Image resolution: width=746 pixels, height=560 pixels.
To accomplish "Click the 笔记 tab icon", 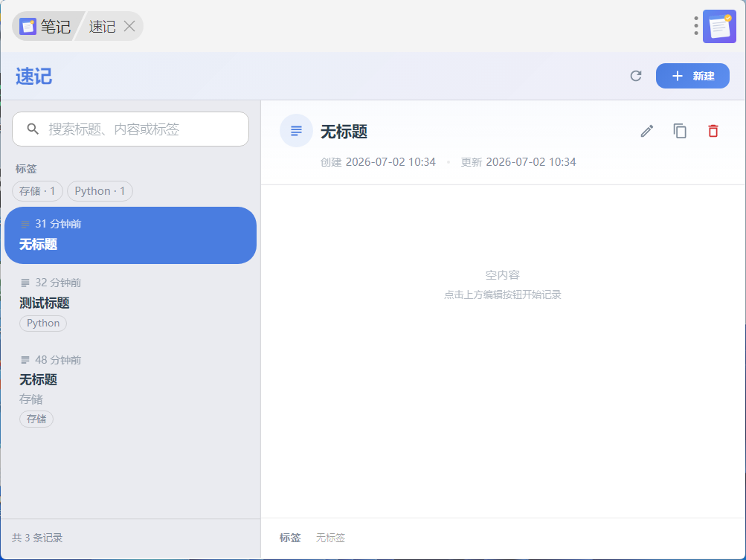I will point(28,26).
